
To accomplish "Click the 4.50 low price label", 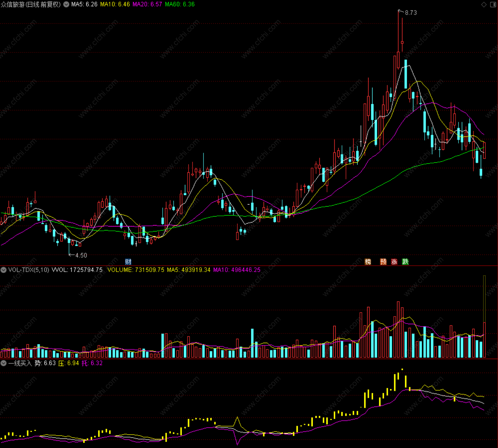I will (81, 255).
